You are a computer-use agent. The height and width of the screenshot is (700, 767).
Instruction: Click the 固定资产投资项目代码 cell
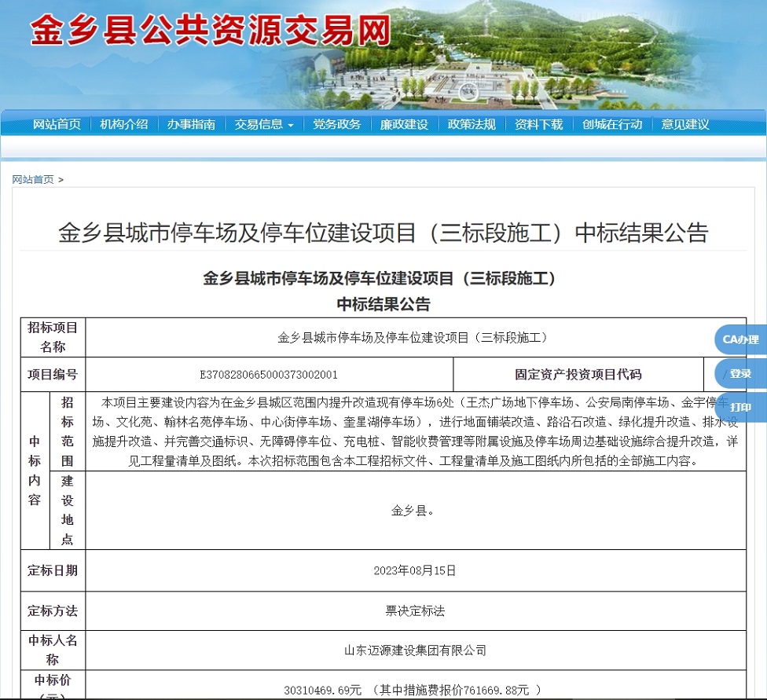578,374
